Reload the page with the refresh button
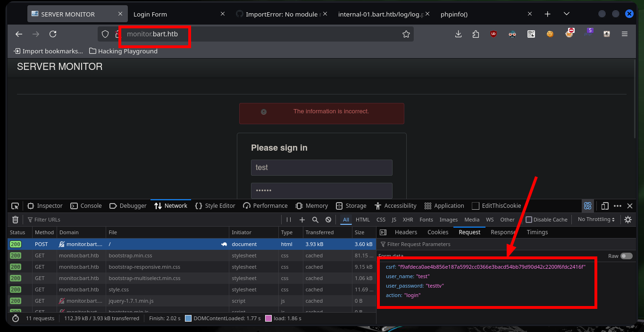Viewport: 644px width, 332px height. tap(53, 34)
